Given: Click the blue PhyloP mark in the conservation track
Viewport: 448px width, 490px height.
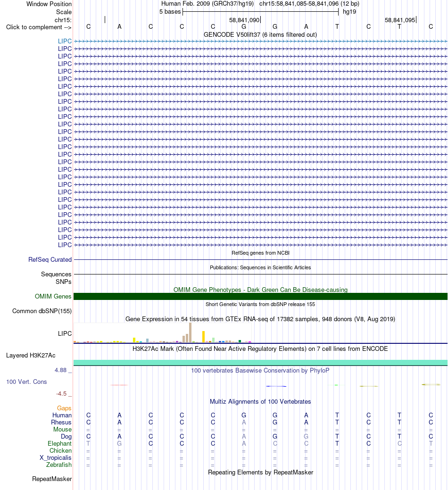Looking at the screenshot, I should (276, 386).
